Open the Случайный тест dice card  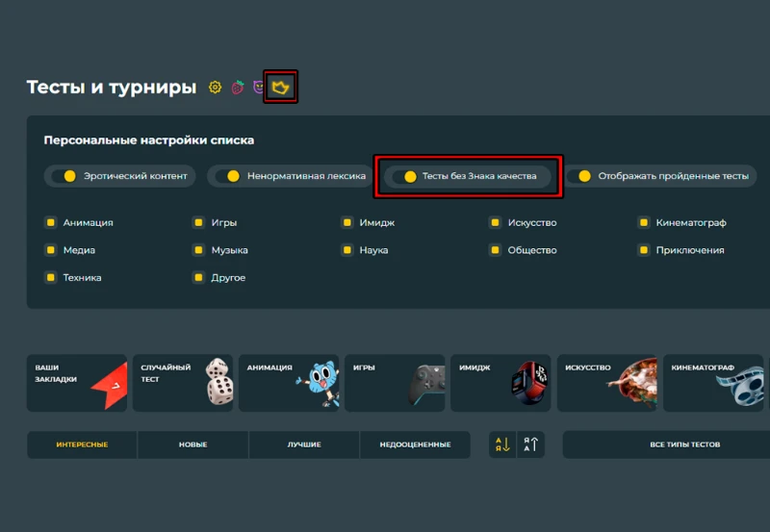[183, 383]
